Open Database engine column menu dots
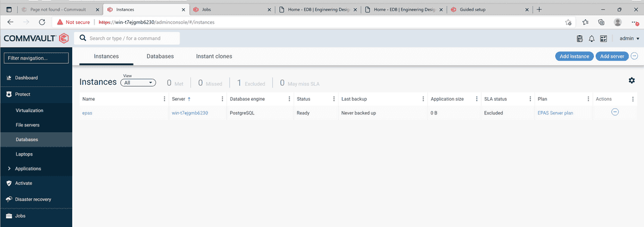The image size is (644, 227). [290, 99]
